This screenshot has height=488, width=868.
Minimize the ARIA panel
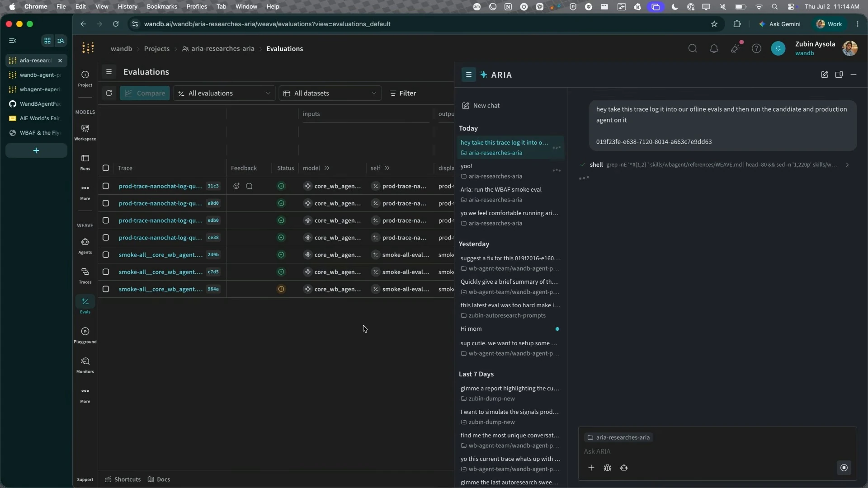[x=854, y=75]
